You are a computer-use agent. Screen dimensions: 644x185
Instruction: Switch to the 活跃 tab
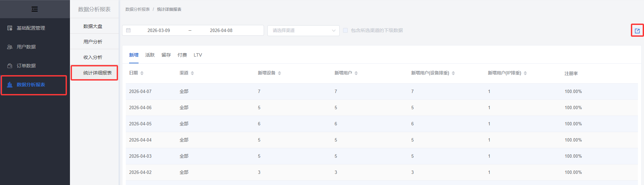coord(150,55)
